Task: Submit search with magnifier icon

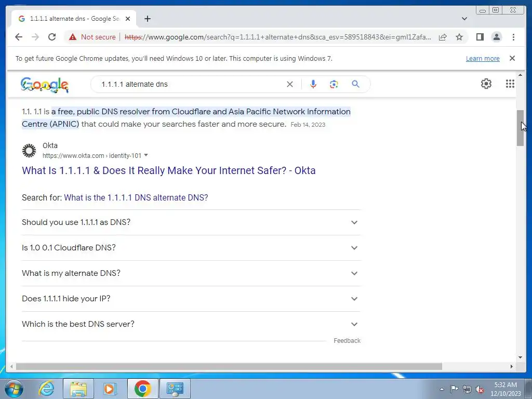Action: click(355, 84)
